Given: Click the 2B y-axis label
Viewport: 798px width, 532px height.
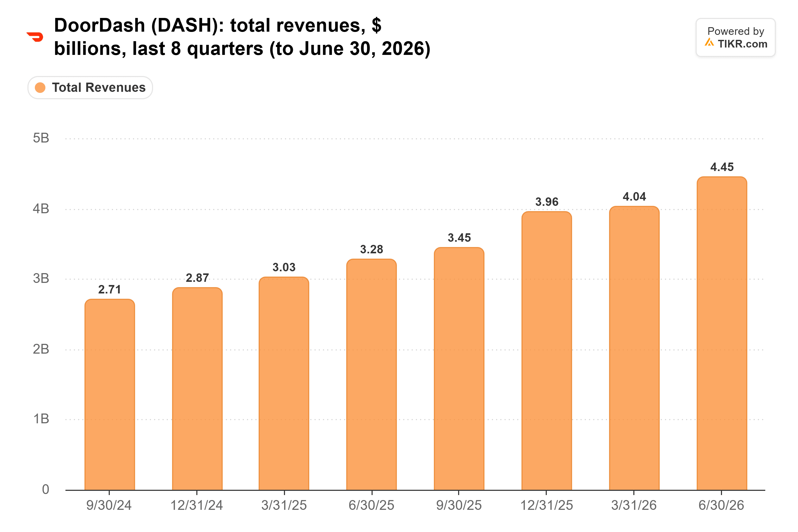Looking at the screenshot, I should (41, 349).
